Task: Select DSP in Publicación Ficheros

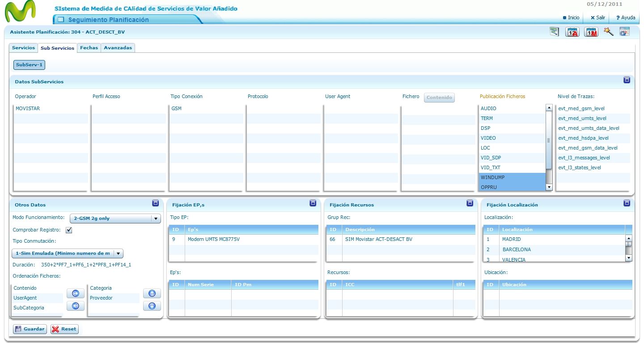Action: (x=513, y=128)
